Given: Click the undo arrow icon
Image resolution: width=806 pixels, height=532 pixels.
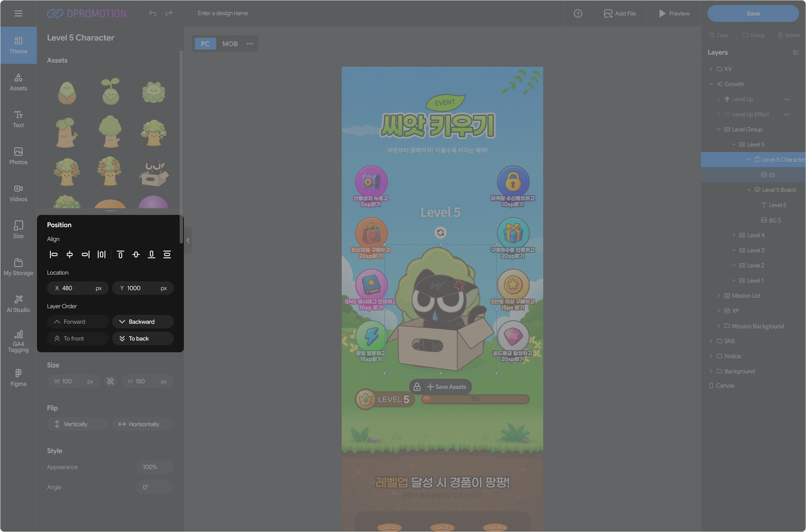Looking at the screenshot, I should click(152, 13).
